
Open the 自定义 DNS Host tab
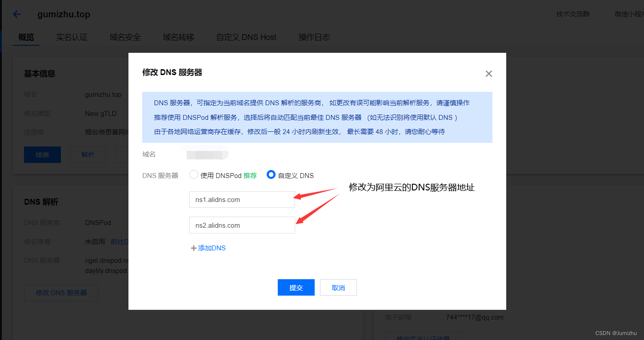[246, 37]
